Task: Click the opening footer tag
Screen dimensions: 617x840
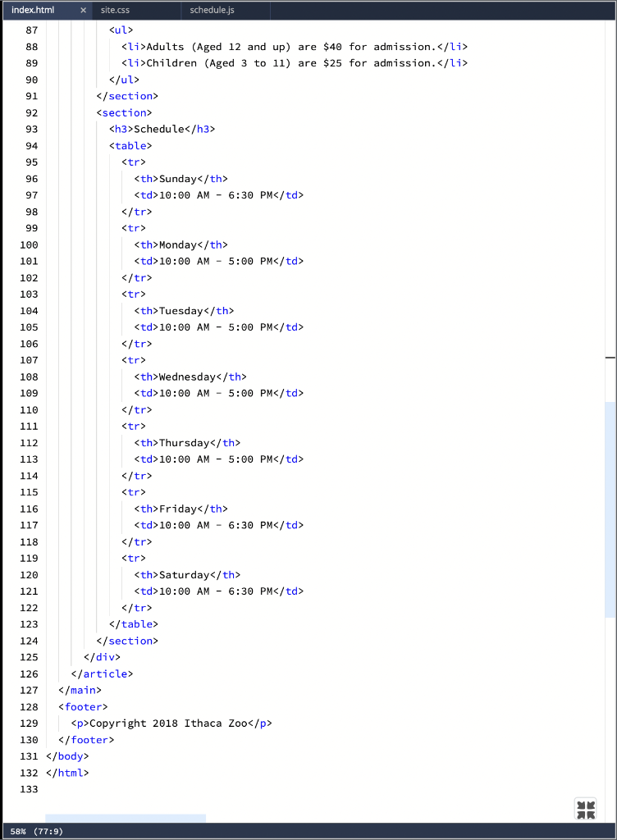Action: [x=84, y=707]
